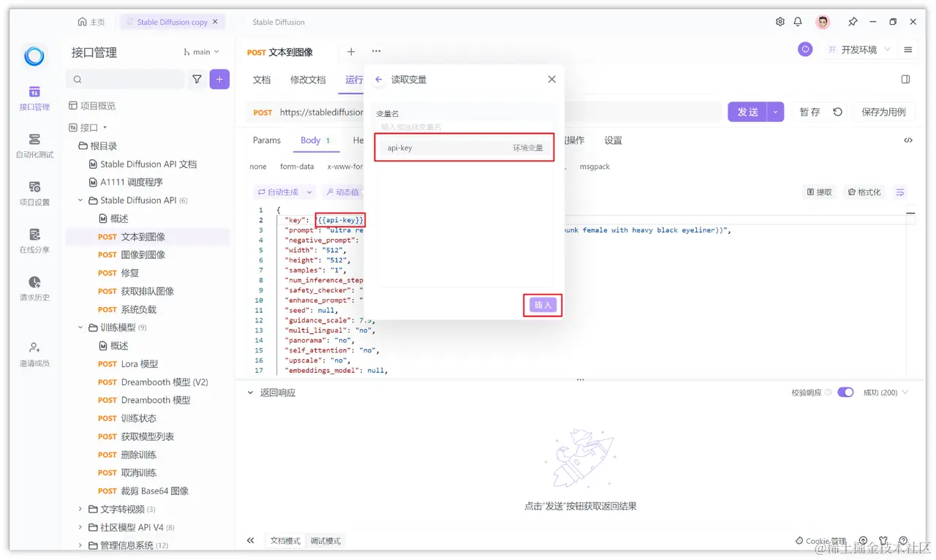Open 在线分享 in the left sidebar

pos(34,241)
